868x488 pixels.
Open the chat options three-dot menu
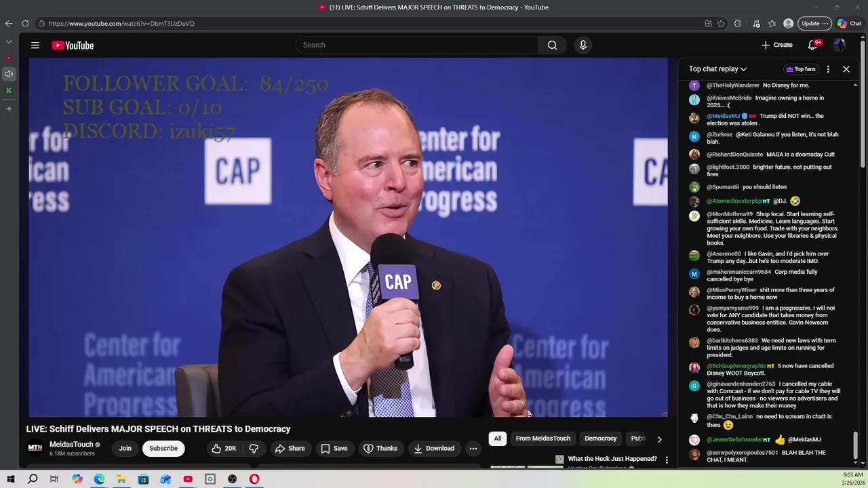(828, 69)
